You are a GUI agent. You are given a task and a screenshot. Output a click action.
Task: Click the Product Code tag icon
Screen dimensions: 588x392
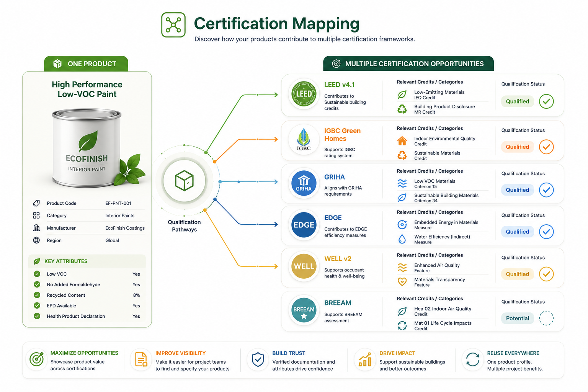(x=36, y=203)
